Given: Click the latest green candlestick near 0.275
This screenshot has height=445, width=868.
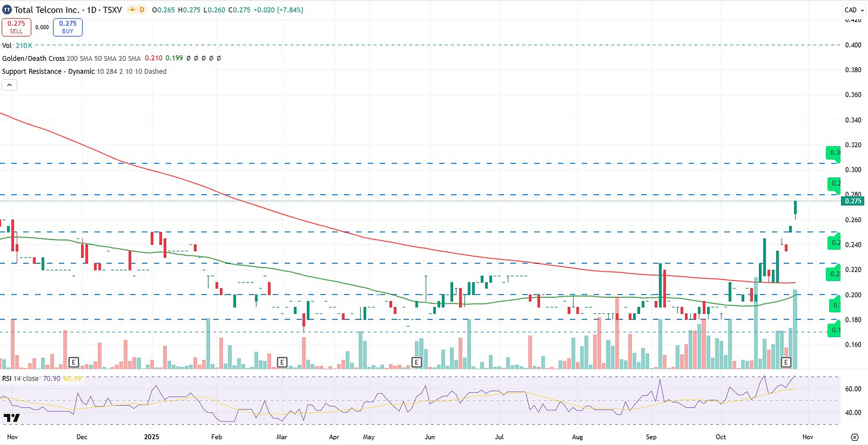Looking at the screenshot, I should coord(795,209).
